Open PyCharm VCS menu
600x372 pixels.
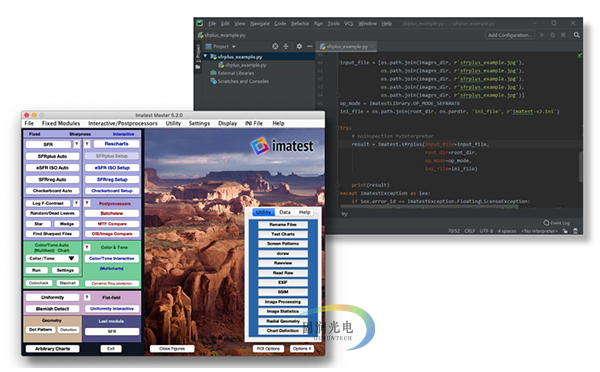click(349, 23)
